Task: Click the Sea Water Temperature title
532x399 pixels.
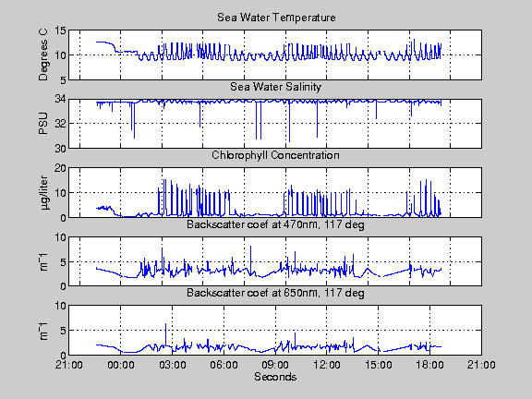Action: point(276,18)
